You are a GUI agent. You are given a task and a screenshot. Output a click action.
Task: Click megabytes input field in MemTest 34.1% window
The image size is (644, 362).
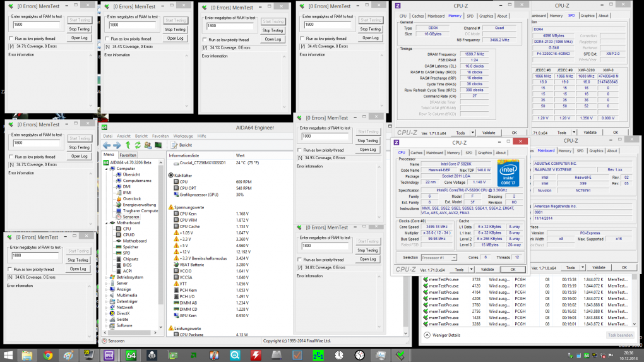[x=230, y=27]
